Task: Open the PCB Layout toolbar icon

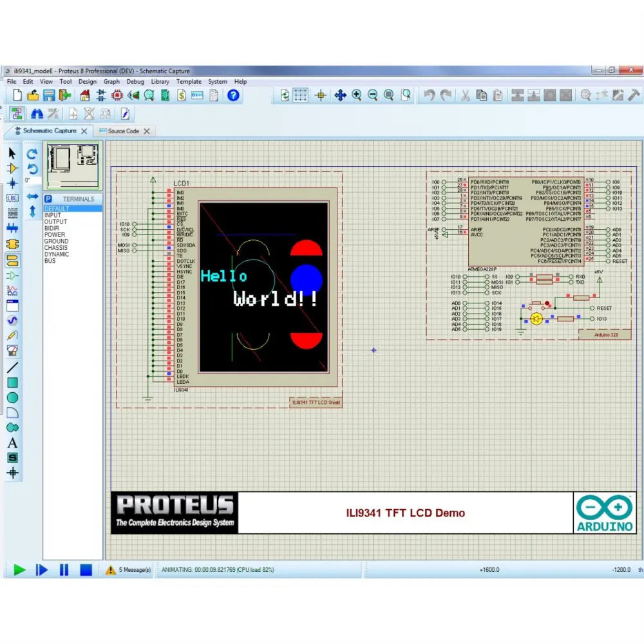Action: [117, 95]
